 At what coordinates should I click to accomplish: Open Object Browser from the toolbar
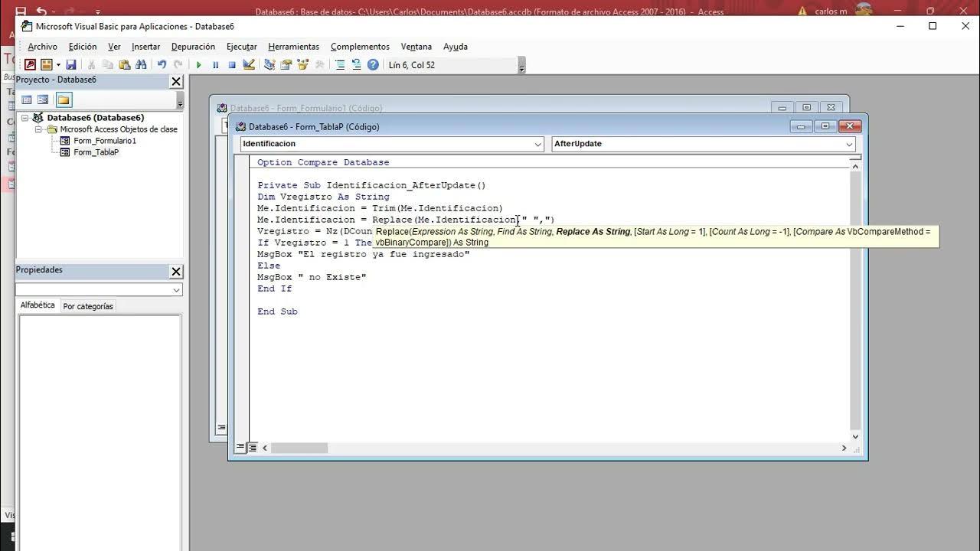pos(303,65)
